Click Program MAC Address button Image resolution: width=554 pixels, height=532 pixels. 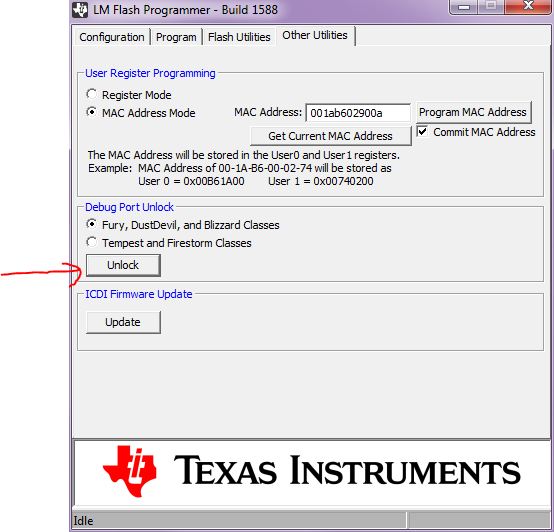[473, 112]
